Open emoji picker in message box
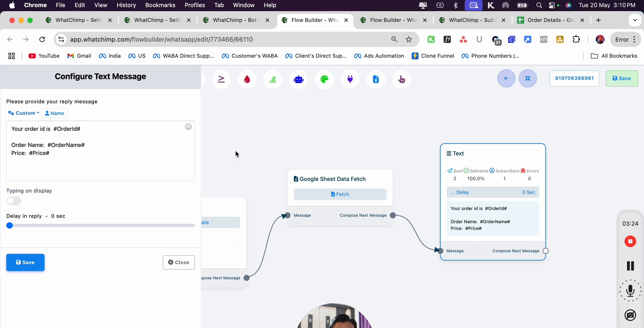This screenshot has height=328, width=644. 188,127
